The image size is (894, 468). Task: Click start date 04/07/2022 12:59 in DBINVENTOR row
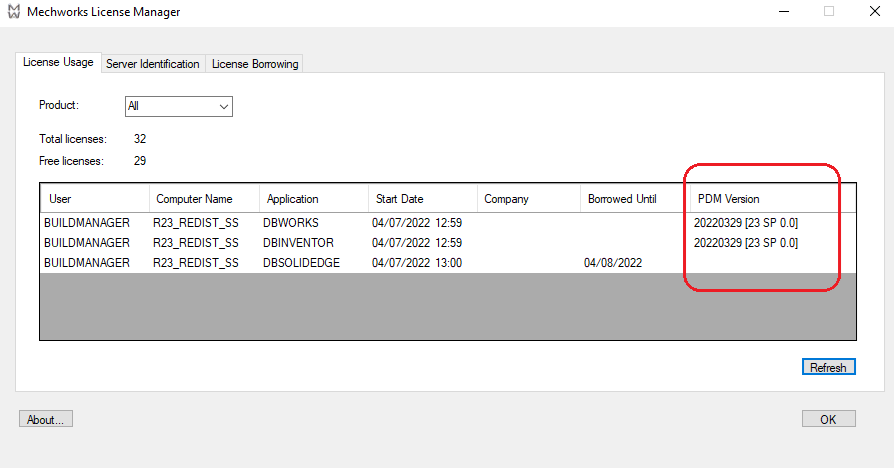pos(417,243)
